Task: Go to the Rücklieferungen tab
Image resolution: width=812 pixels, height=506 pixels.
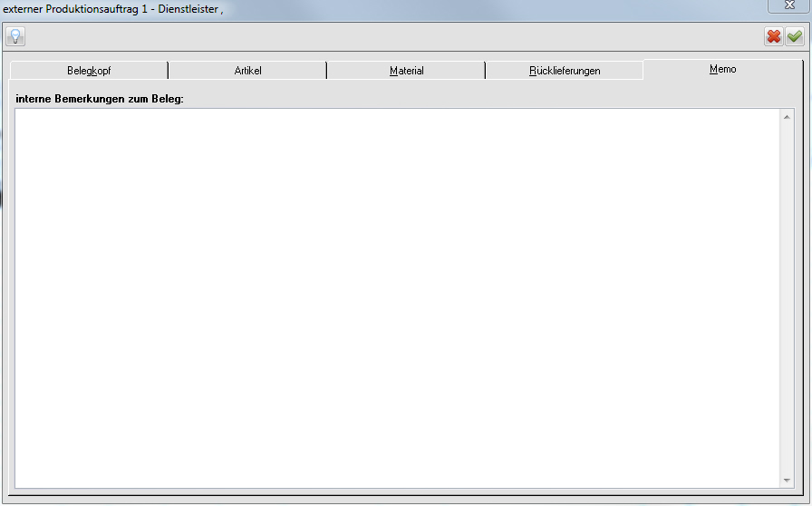Action: 565,71
